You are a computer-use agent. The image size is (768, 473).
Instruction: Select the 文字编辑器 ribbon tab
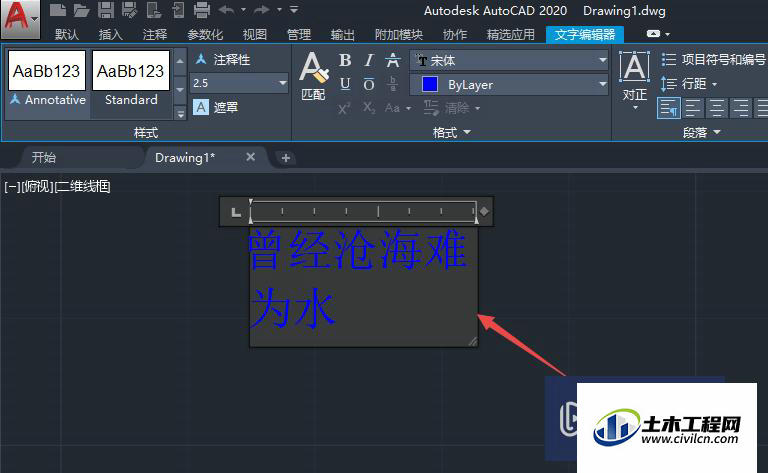pyautogui.click(x=585, y=35)
